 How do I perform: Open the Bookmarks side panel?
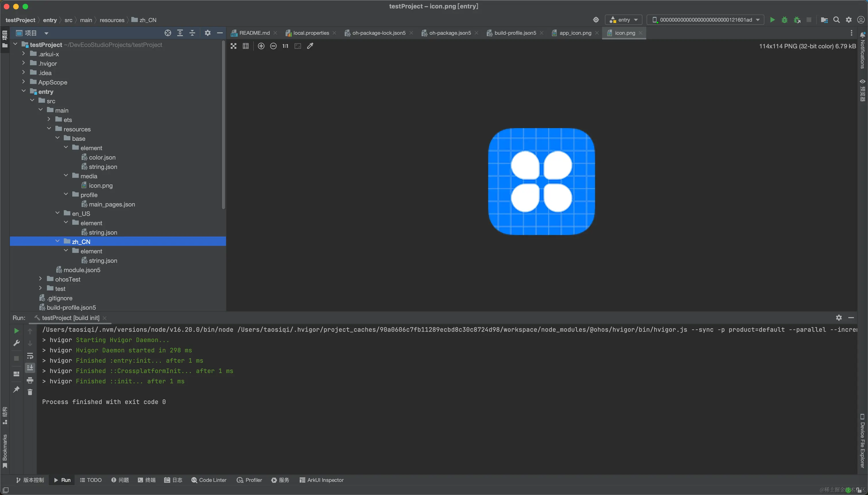click(x=5, y=451)
